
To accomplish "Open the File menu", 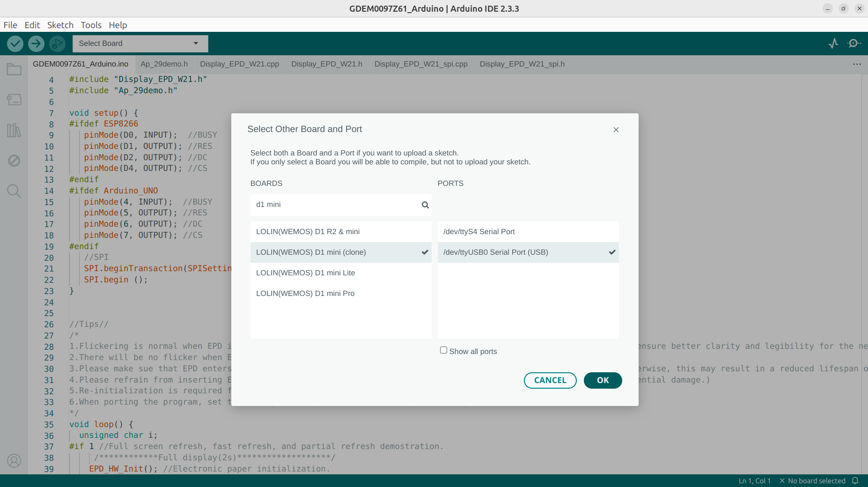I will click(x=10, y=25).
